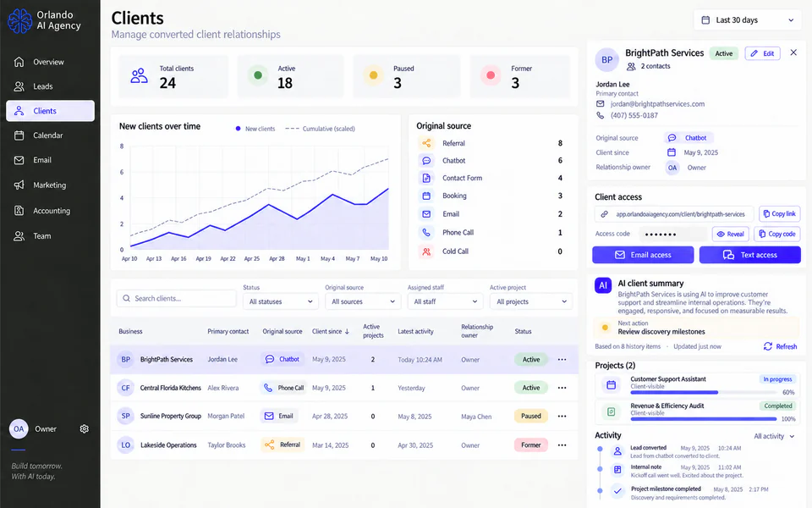Image resolution: width=812 pixels, height=508 pixels.
Task: Click the Internal note activity icon
Action: 617,470
